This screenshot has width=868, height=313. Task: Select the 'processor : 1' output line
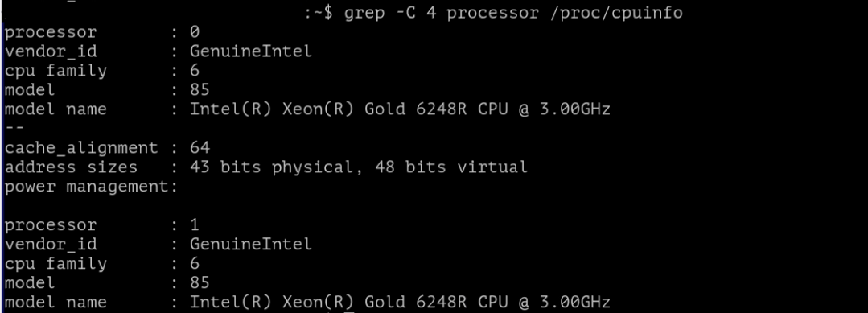click(x=102, y=225)
